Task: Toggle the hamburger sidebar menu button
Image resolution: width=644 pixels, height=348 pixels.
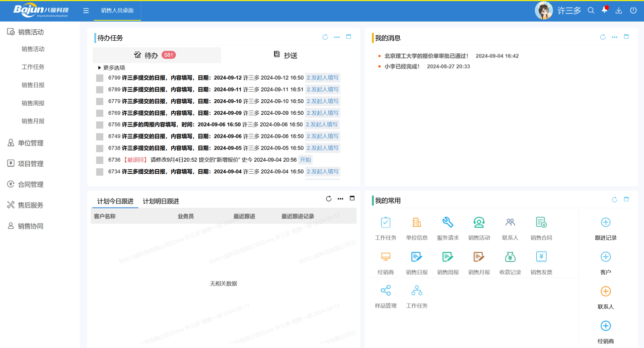Action: pos(86,11)
